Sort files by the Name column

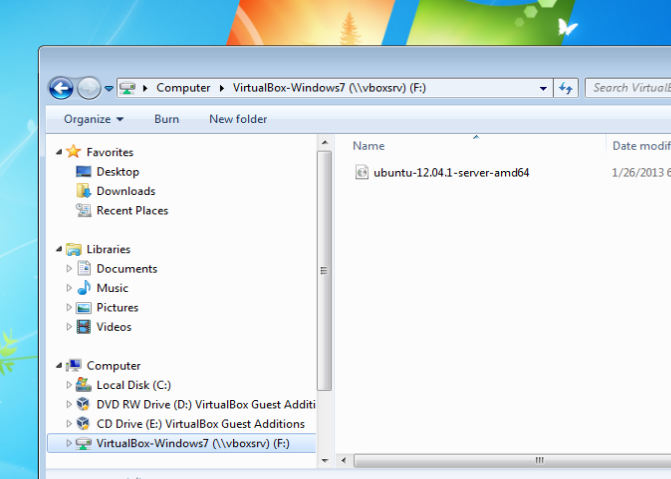(x=368, y=146)
